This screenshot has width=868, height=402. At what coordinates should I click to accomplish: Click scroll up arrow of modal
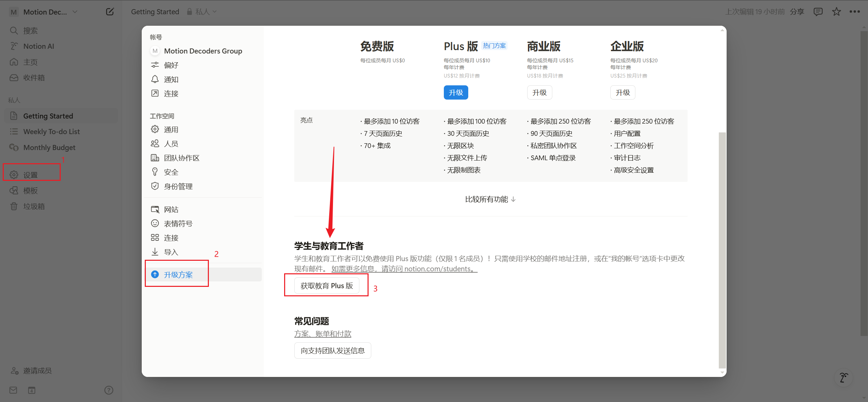(x=722, y=30)
